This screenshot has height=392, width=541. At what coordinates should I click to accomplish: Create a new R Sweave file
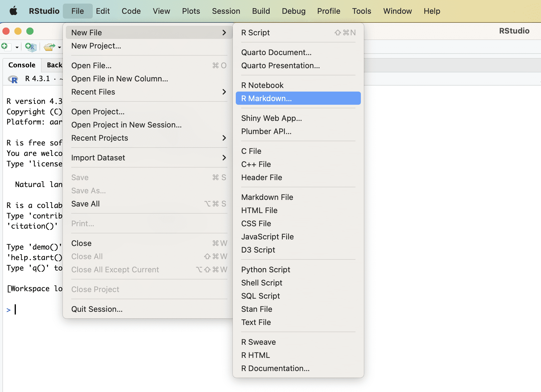[298, 342]
